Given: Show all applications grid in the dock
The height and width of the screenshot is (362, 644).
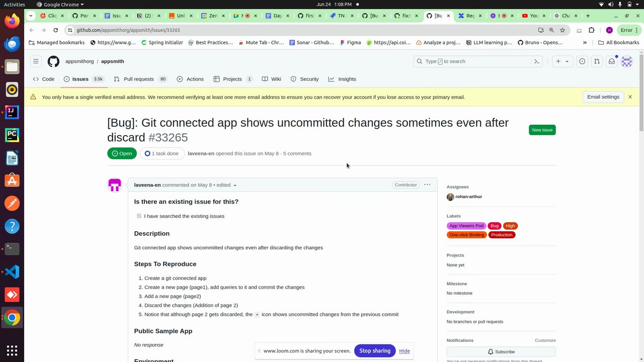Looking at the screenshot, I should click(x=12, y=350).
